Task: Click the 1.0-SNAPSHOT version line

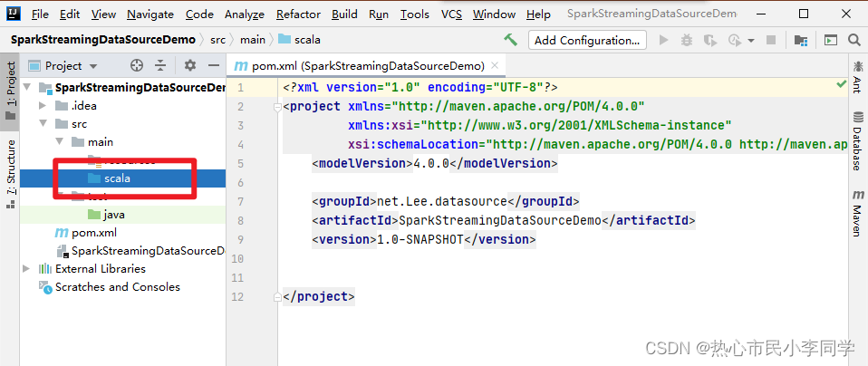Action: tap(424, 240)
